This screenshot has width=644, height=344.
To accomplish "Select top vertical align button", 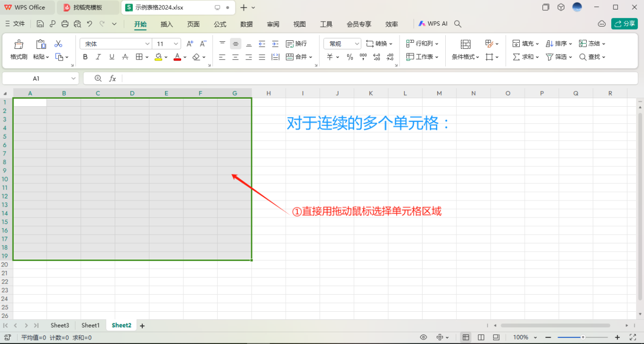I will pos(222,44).
